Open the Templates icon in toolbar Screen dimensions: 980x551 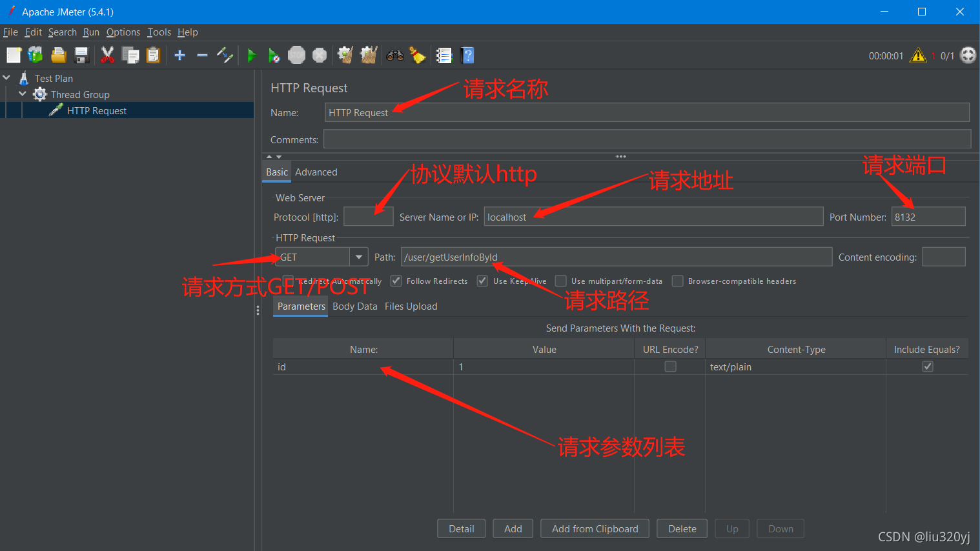click(x=36, y=55)
